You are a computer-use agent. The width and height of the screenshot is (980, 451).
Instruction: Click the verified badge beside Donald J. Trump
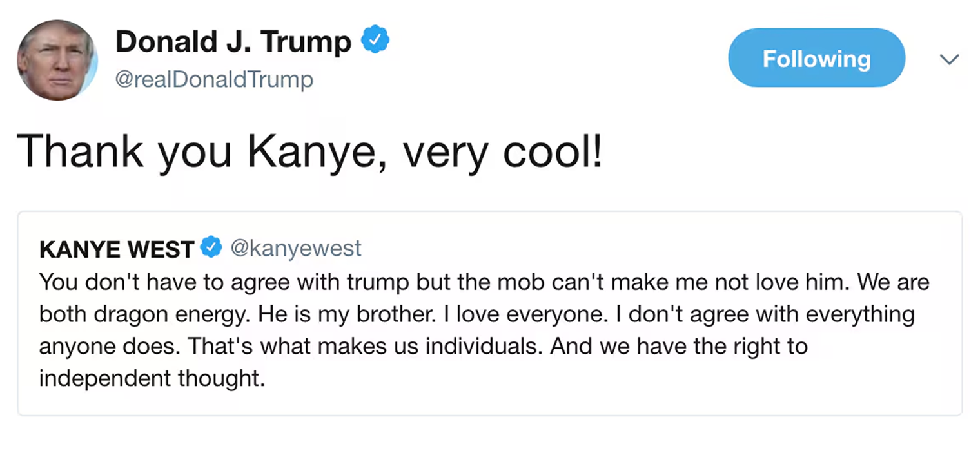coord(375,43)
